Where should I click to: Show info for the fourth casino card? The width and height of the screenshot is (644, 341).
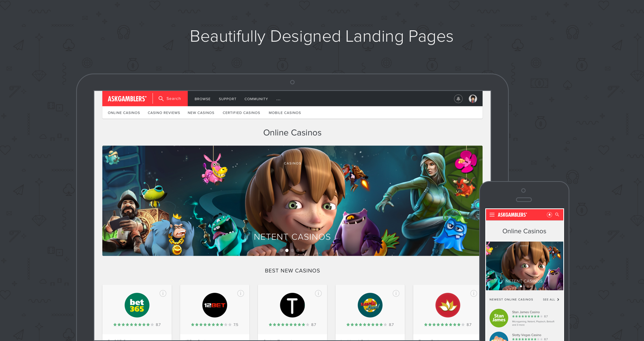click(396, 293)
